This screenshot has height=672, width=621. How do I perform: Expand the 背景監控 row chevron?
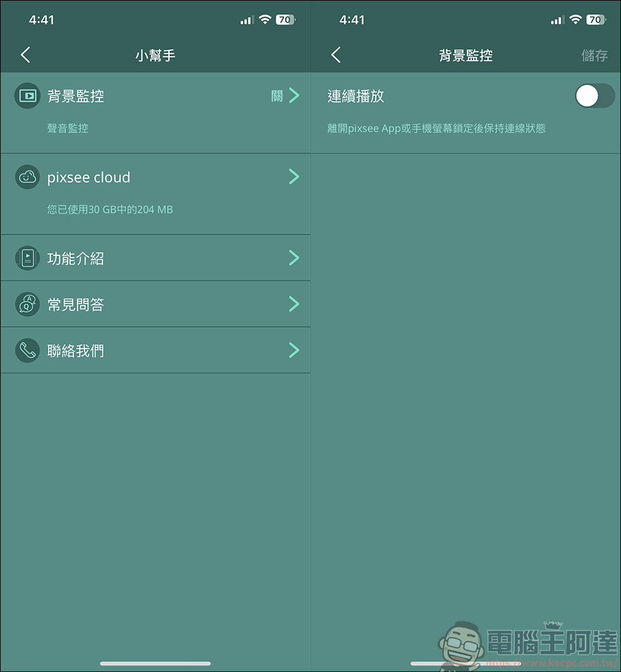pyautogui.click(x=294, y=95)
